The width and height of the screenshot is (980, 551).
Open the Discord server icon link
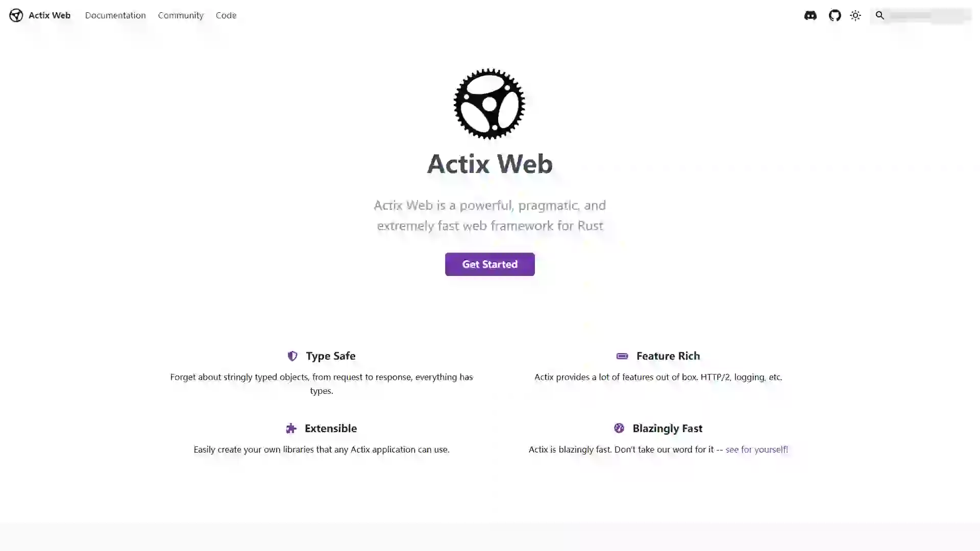pyautogui.click(x=810, y=15)
